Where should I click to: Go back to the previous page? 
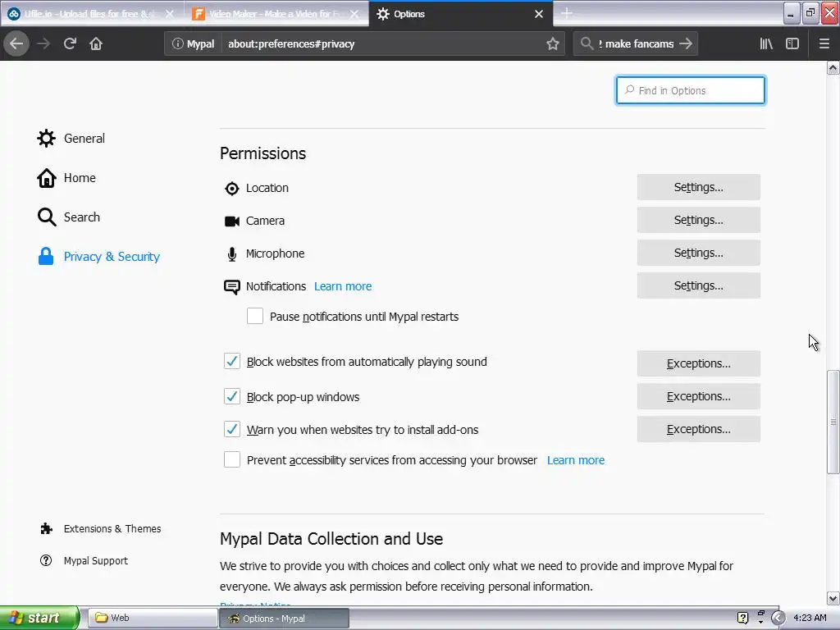[x=17, y=43]
